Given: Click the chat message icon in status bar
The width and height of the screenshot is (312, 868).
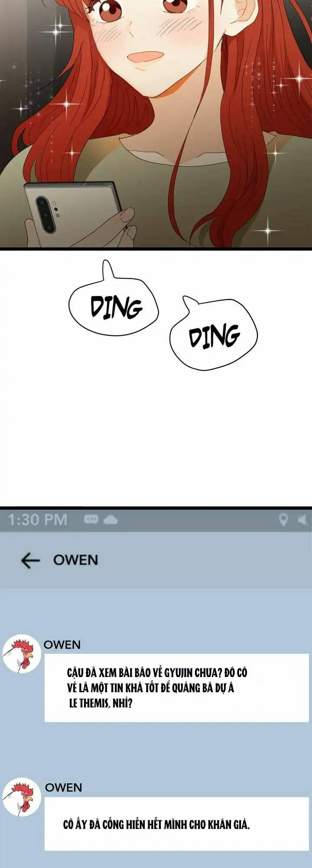Looking at the screenshot, I should tap(91, 519).
